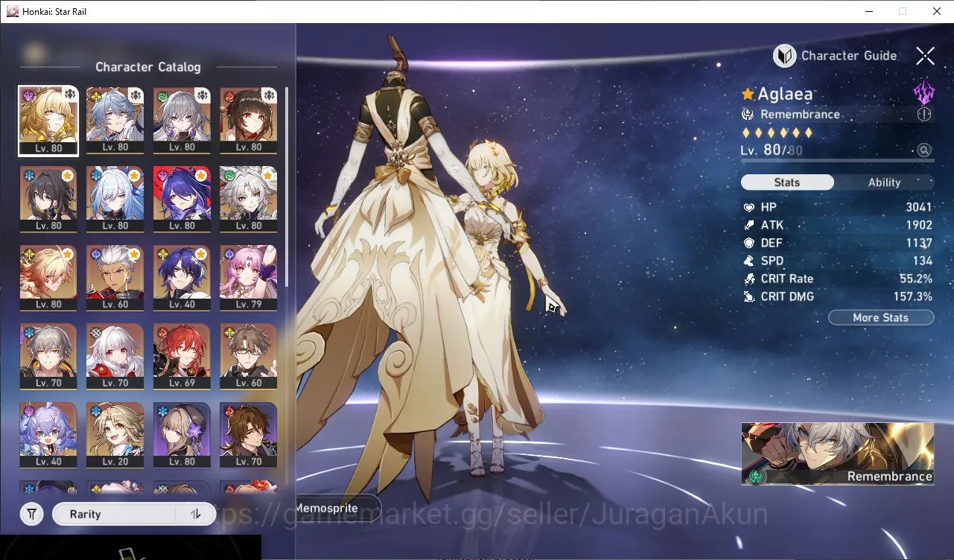Click the Character Catalog scrollbar
This screenshot has width=954, height=560.
coord(287,186)
